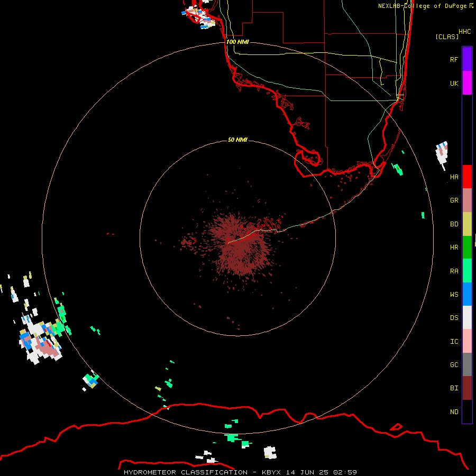Select the BD yellow legend block
Viewport: 476px width, 476px height.
[x=467, y=224]
